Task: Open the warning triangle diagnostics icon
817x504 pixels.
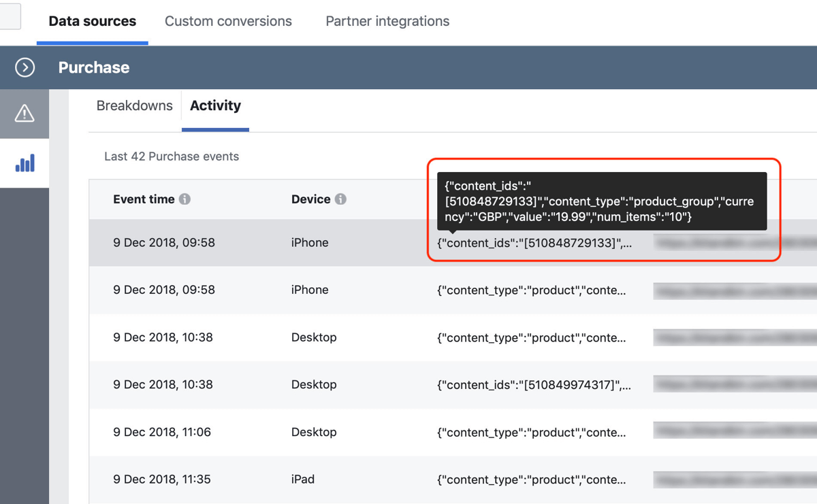Action: (25, 114)
